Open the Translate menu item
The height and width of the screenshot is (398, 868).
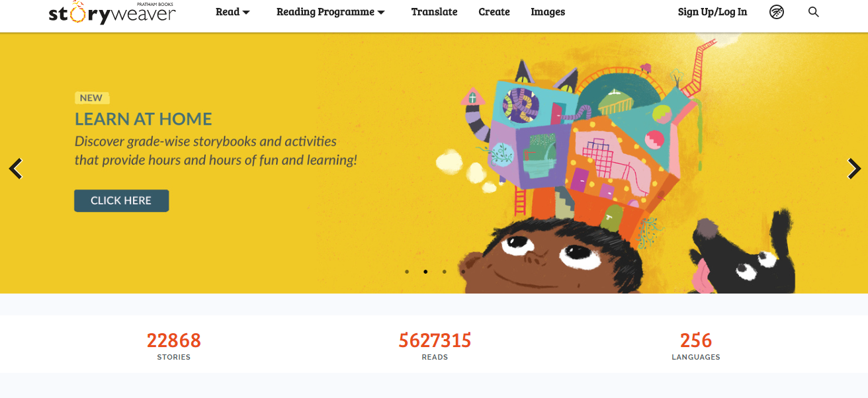click(x=434, y=12)
